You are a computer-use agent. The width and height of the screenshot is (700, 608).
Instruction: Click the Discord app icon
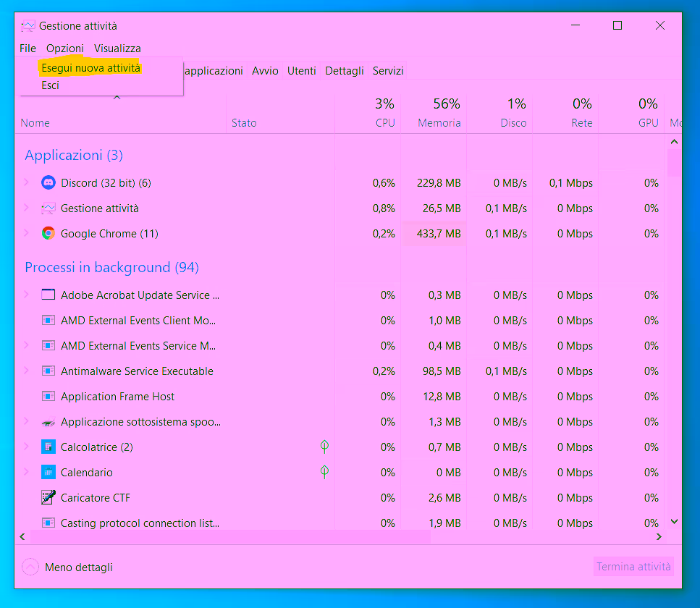[49, 183]
